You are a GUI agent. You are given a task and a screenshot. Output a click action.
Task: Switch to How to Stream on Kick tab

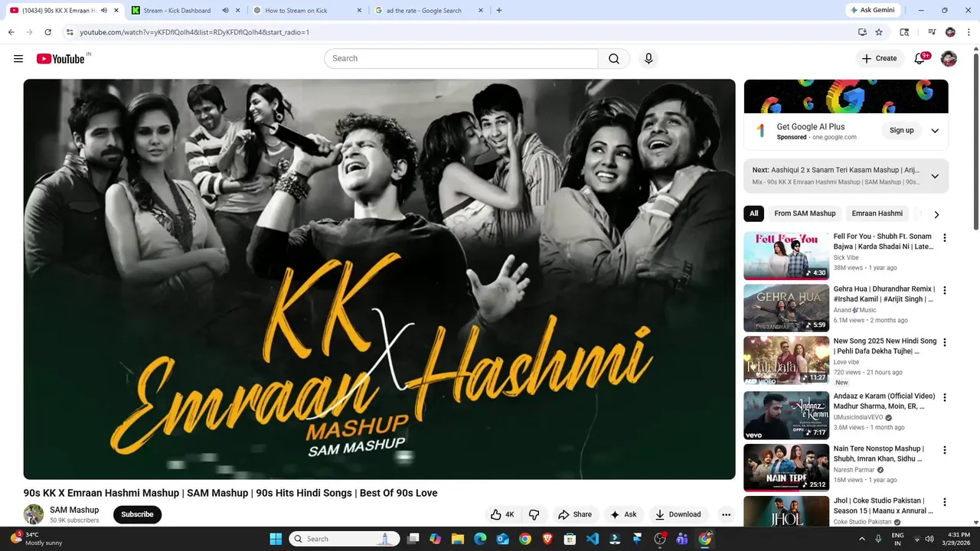point(308,11)
